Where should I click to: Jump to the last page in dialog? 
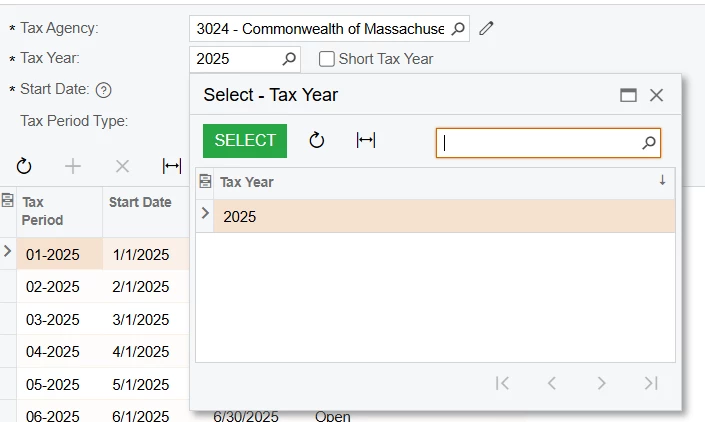[x=651, y=383]
